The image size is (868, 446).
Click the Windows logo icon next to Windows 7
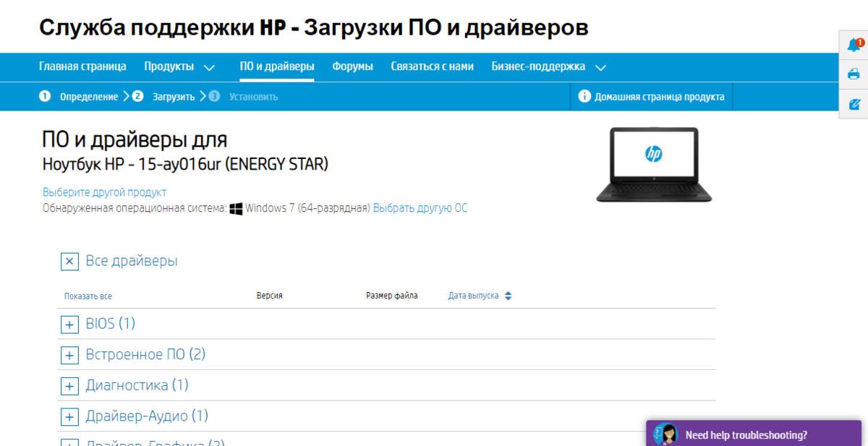pyautogui.click(x=236, y=208)
